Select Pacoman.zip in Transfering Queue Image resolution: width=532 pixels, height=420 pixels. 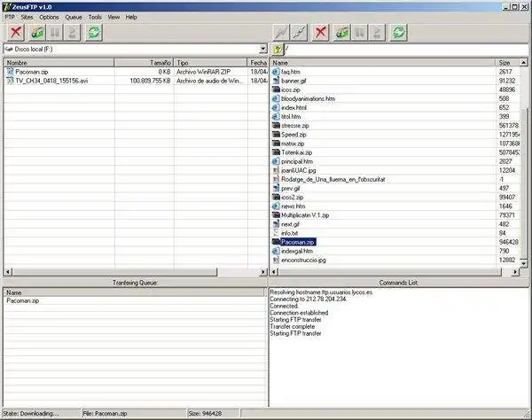(23, 300)
